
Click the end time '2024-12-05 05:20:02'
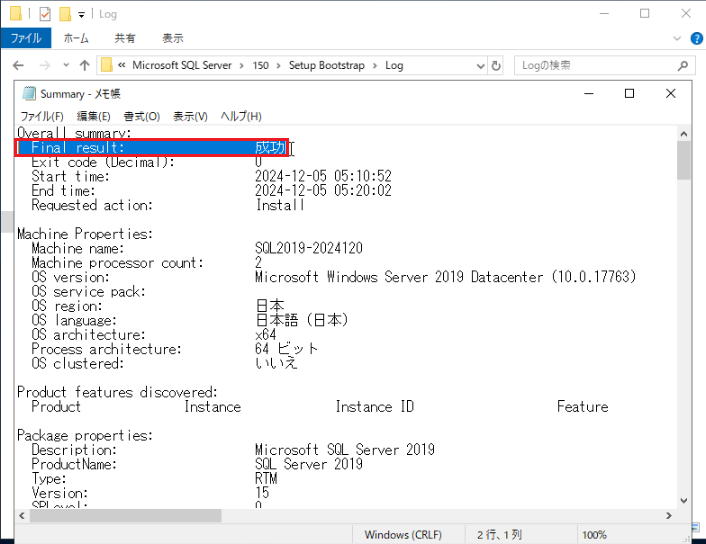tap(323, 190)
